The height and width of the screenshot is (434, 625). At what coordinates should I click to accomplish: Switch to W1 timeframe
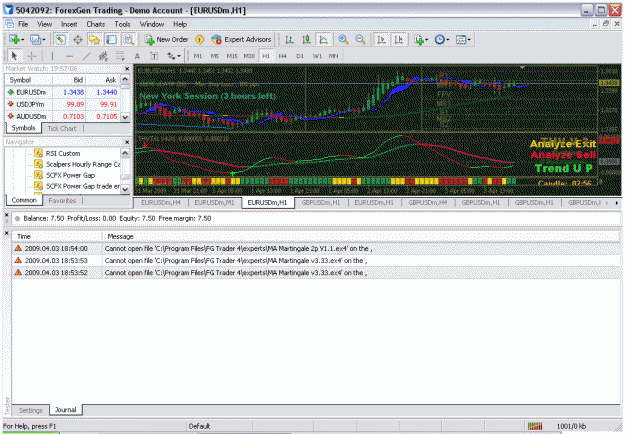pyautogui.click(x=317, y=56)
